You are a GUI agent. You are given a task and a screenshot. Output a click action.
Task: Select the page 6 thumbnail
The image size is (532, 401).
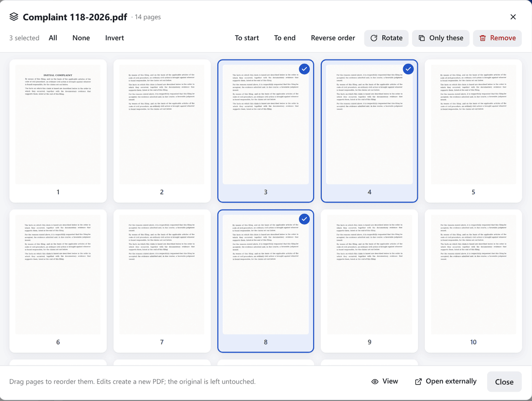(x=58, y=281)
